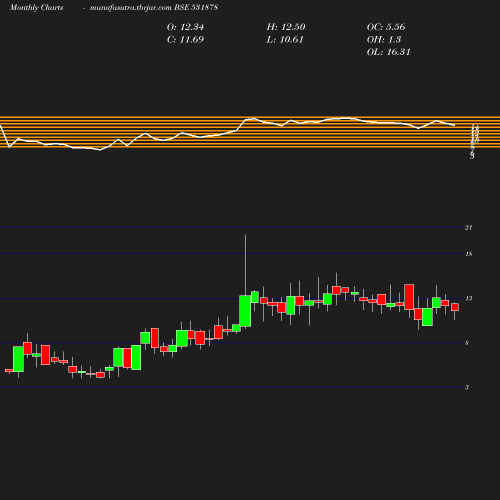The image size is (500, 500).
Task: Select the low value "L: 10.61"
Action: point(285,40)
